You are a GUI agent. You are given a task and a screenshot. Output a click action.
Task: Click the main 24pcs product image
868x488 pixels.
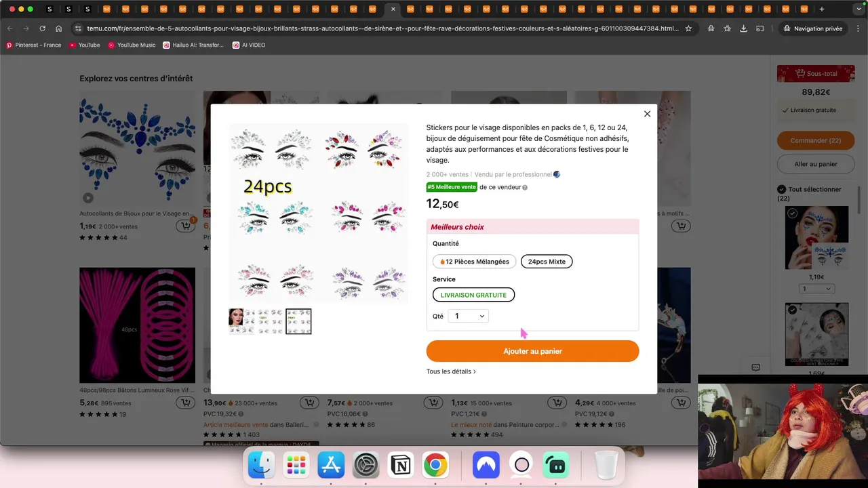[318, 213]
